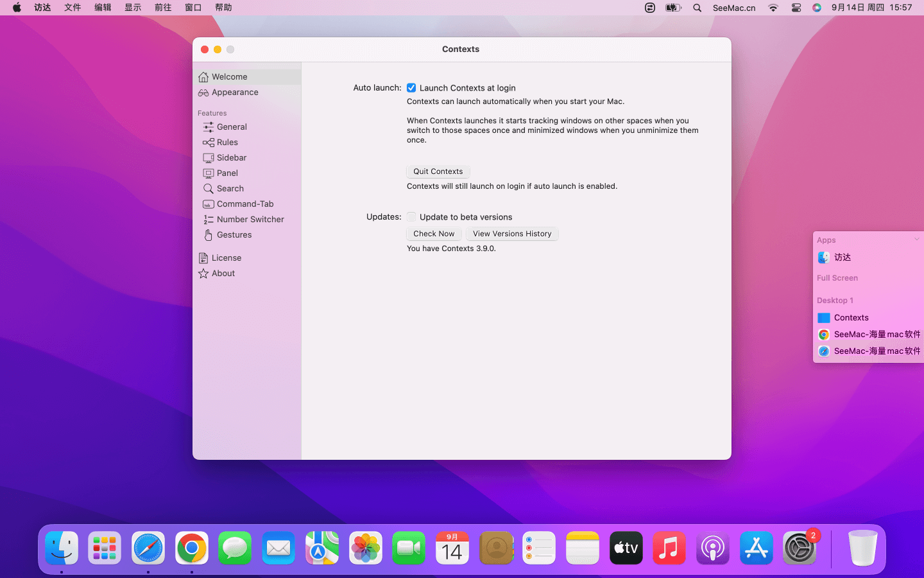Click View Versions History button
The width and height of the screenshot is (924, 578).
pyautogui.click(x=512, y=234)
